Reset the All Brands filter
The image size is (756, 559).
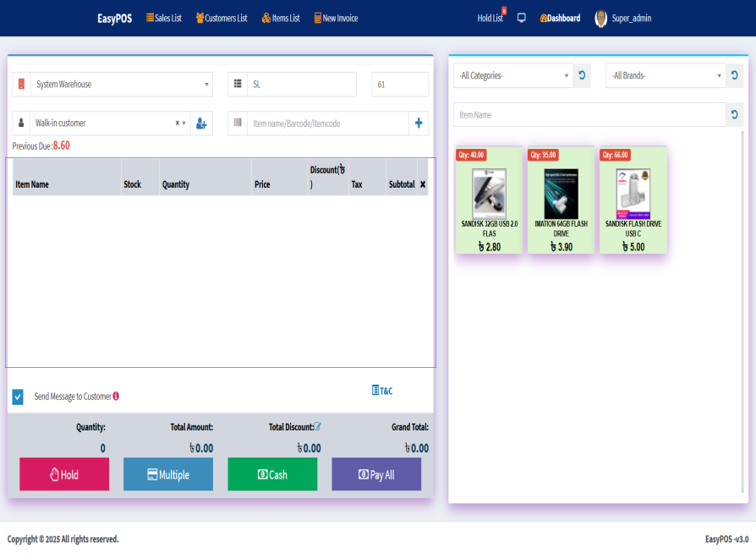point(734,75)
